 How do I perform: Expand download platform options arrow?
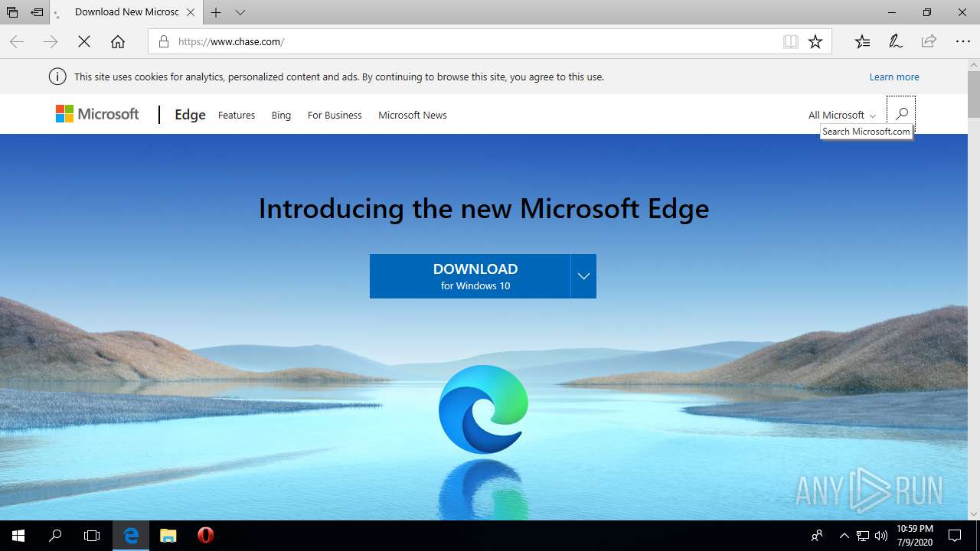point(583,276)
